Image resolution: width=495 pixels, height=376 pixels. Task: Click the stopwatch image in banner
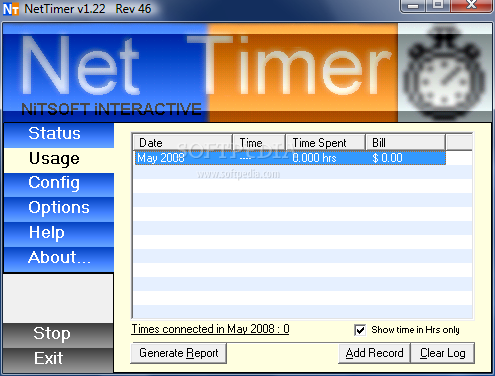[445, 72]
